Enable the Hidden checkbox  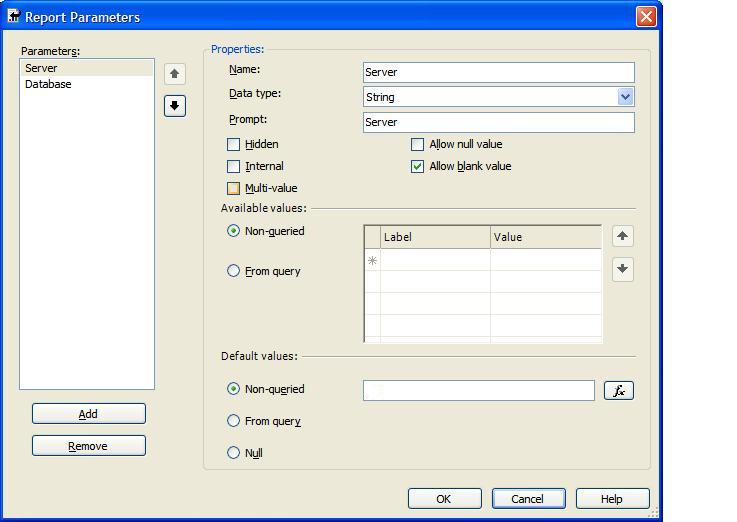point(234,145)
